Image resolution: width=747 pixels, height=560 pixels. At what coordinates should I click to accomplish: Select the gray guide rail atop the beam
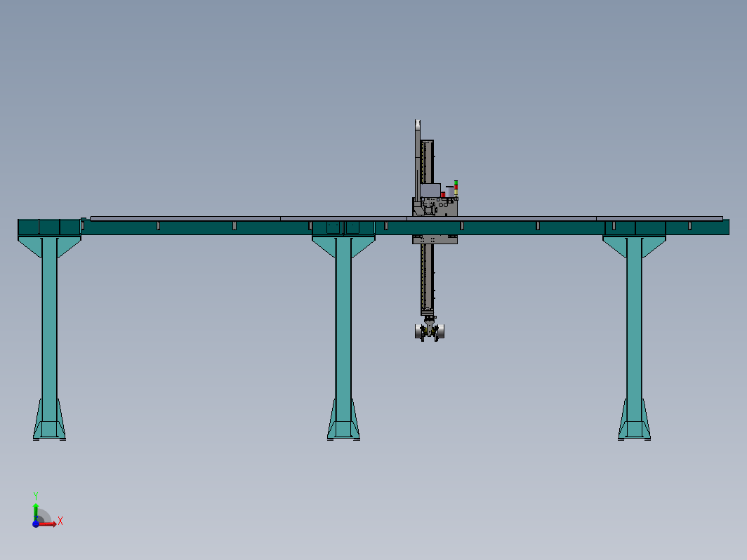(406, 218)
